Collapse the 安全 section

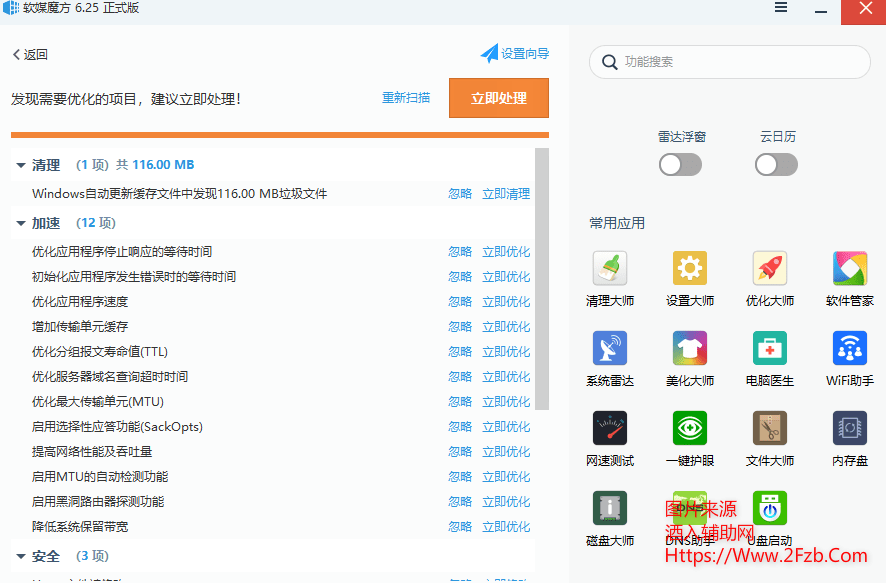[21, 556]
